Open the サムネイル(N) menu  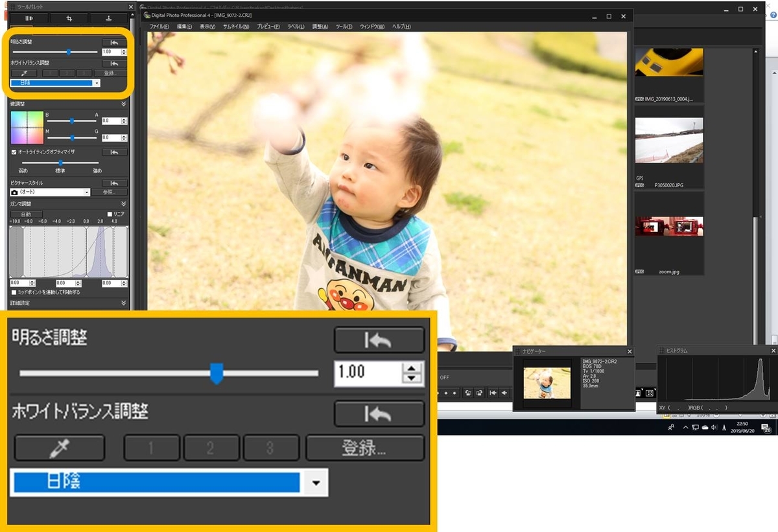236,27
